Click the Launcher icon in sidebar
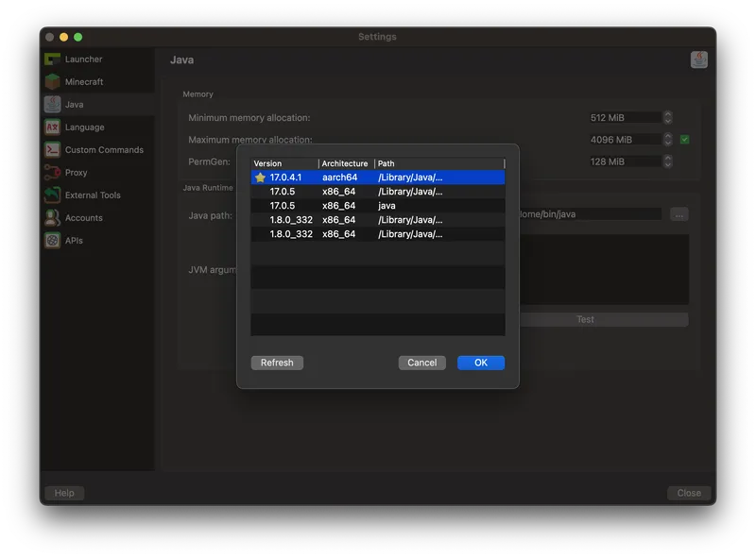 (52, 59)
